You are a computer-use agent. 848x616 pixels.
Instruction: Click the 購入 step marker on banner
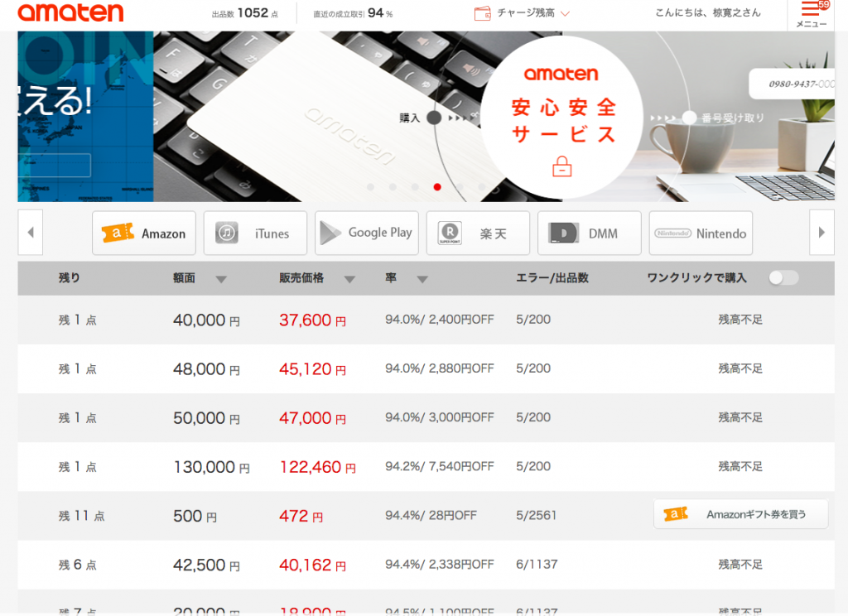point(434,118)
